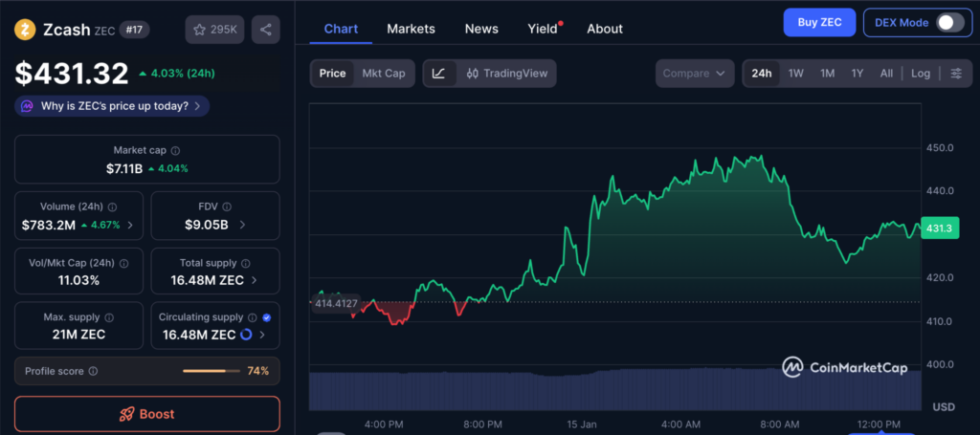Star Zcash to add to watchlist

tap(214, 30)
